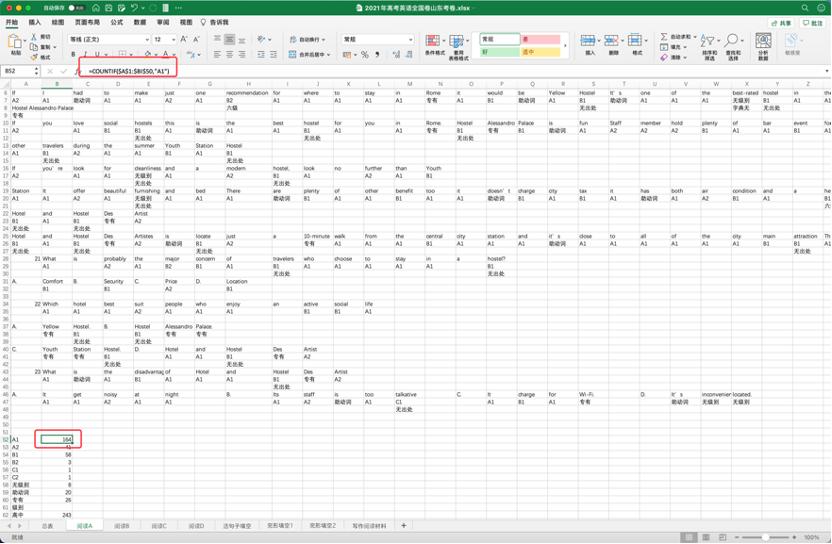Click the 共享 (Share) button
The height and width of the screenshot is (544, 832).
pos(781,23)
